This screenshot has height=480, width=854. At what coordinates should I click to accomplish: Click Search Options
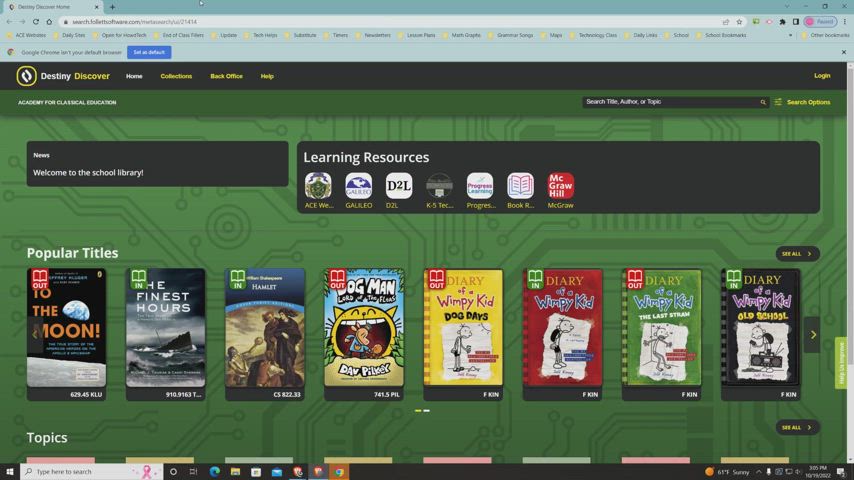pyautogui.click(x=808, y=102)
